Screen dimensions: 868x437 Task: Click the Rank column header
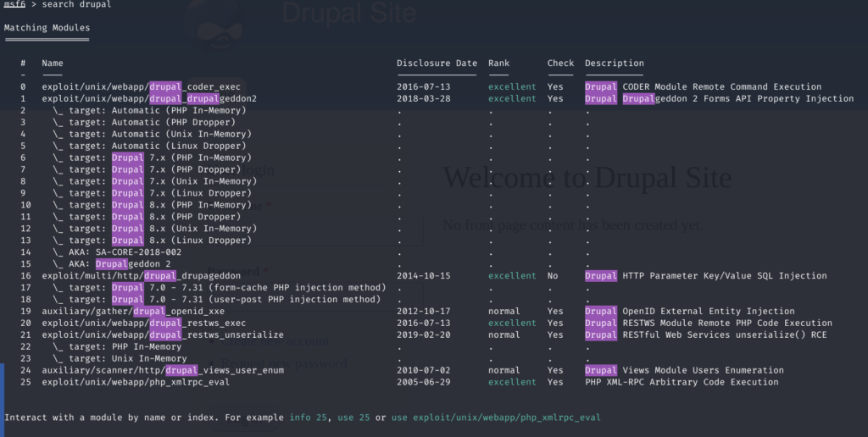(x=498, y=63)
